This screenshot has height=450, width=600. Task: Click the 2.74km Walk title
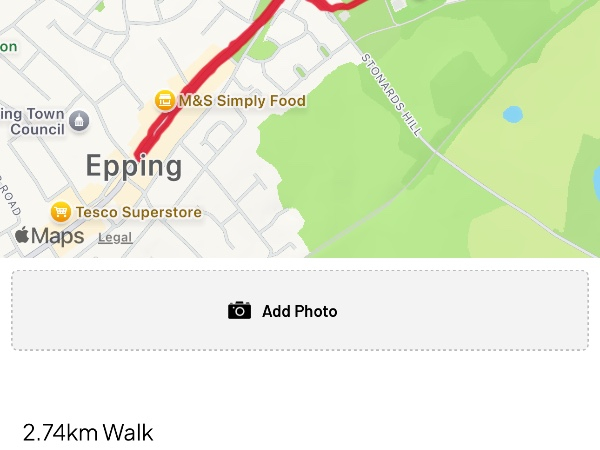tap(88, 432)
